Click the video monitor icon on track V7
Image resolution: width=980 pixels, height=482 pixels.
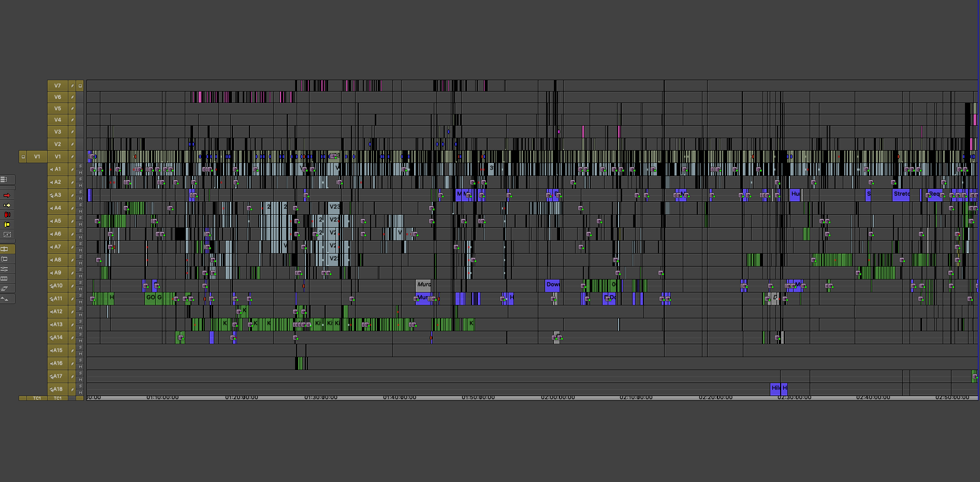80,86
